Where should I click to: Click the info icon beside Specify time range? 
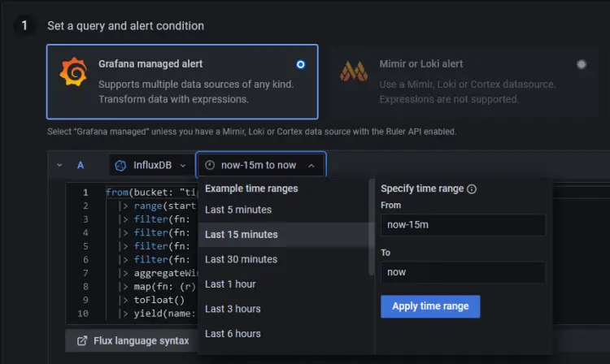[x=472, y=189]
